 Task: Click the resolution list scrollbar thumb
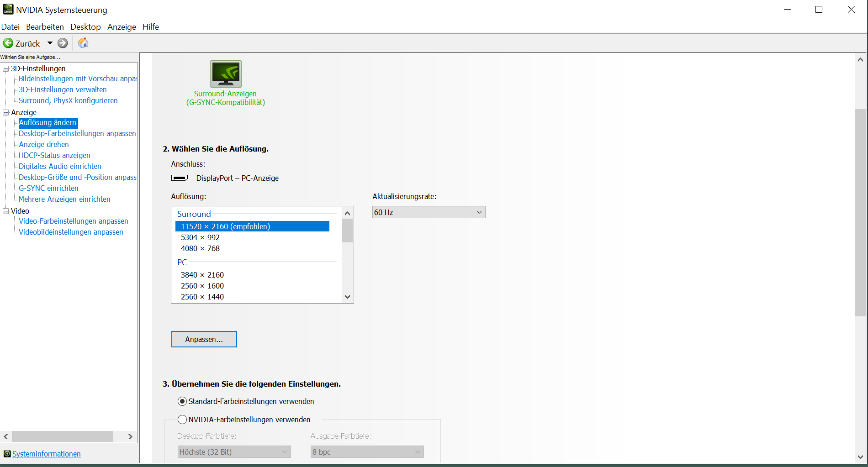[x=347, y=231]
